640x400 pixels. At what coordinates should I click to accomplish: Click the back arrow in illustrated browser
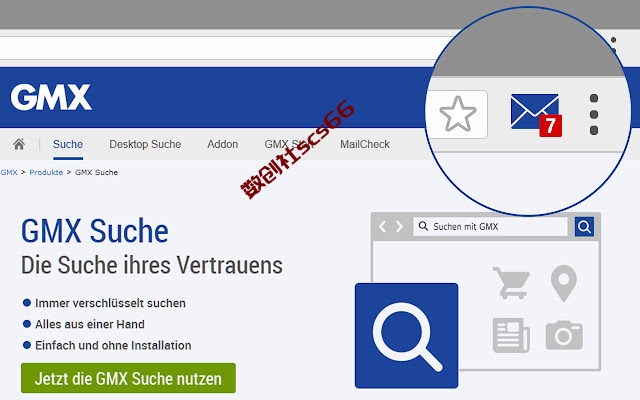pos(382,226)
